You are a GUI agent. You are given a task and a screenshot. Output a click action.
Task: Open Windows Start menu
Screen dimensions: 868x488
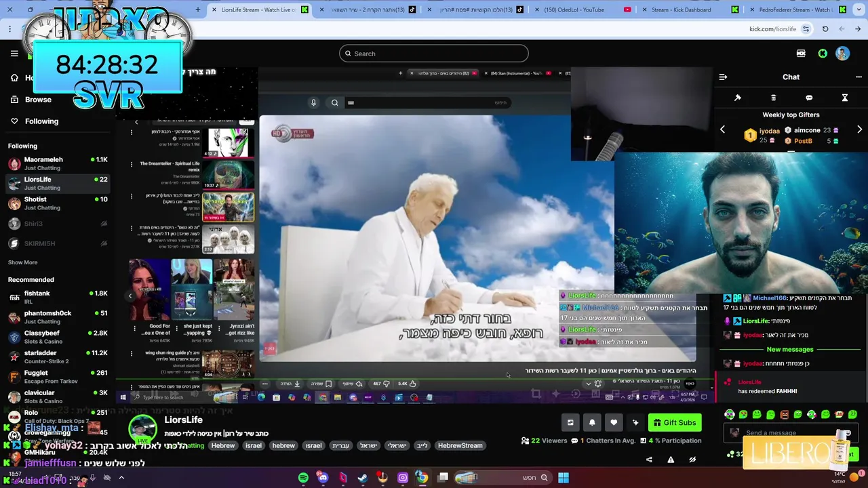pyautogui.click(x=564, y=478)
